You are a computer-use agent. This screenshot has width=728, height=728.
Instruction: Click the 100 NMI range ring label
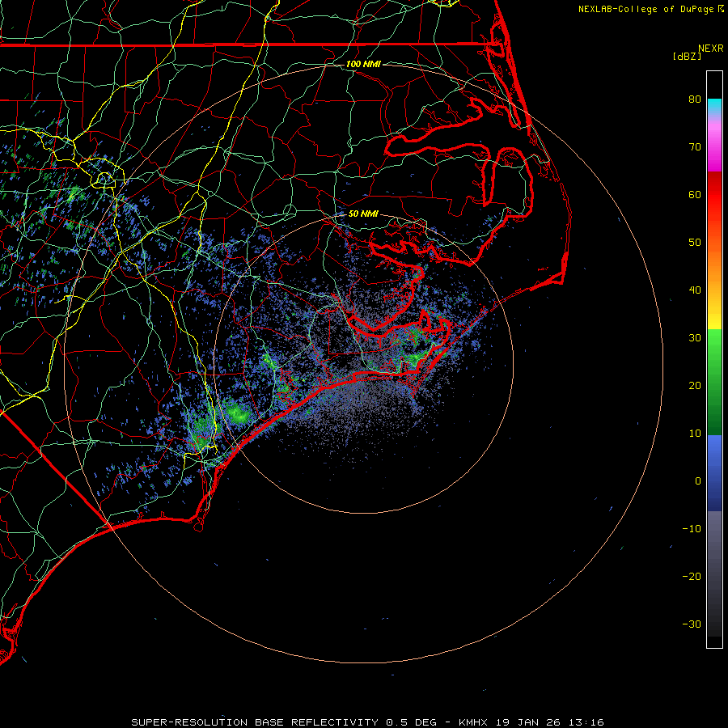pos(363,64)
